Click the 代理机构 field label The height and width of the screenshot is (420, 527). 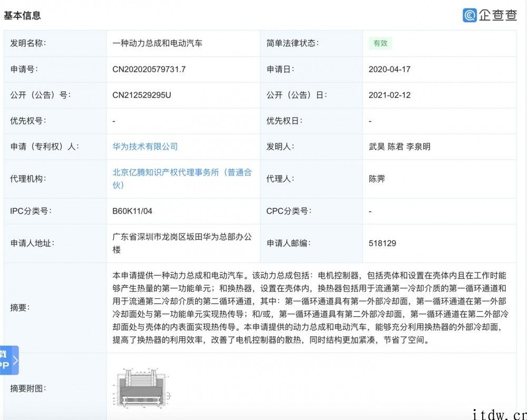28,179
